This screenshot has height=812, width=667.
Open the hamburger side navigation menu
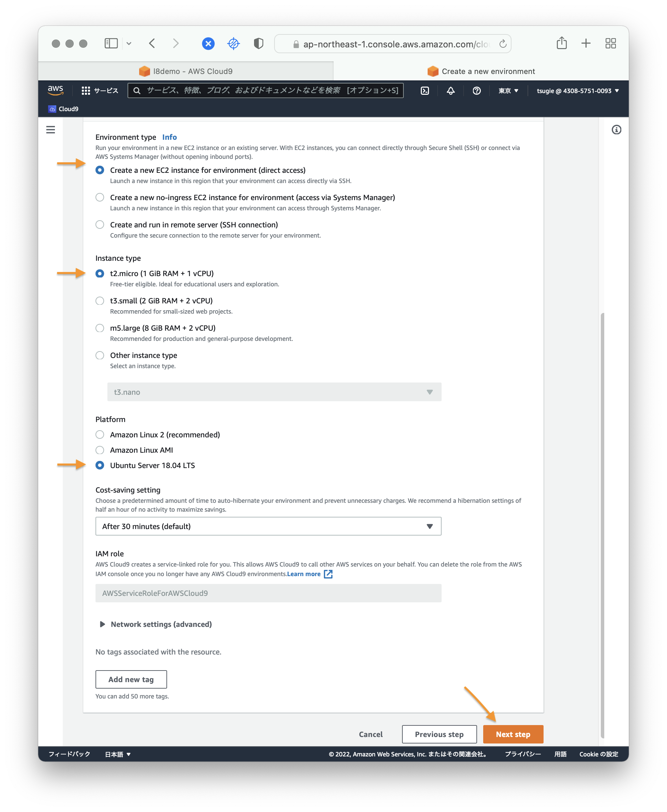[51, 130]
